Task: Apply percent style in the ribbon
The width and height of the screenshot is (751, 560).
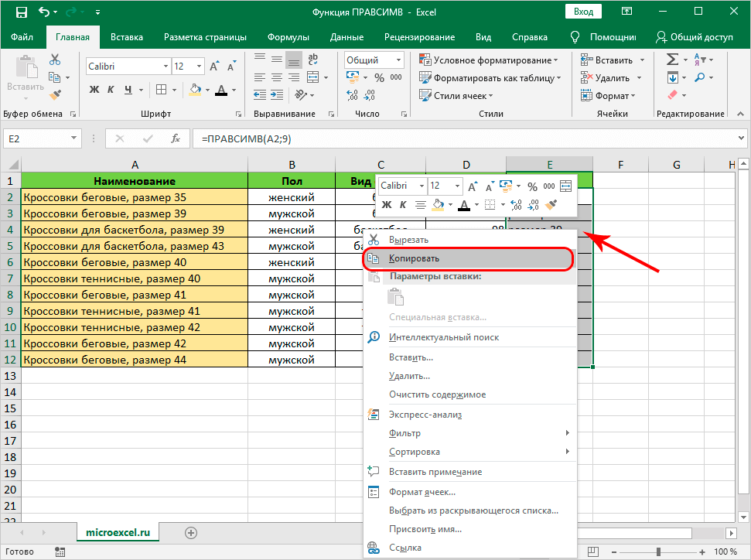Action: 379,77
